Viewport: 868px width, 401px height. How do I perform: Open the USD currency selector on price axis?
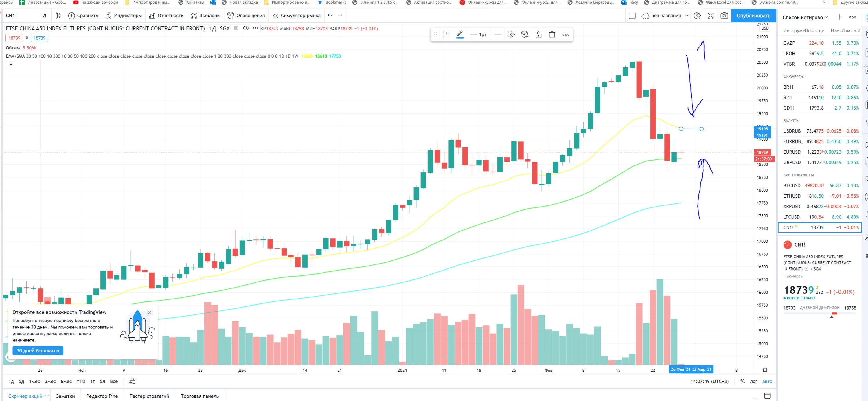click(x=765, y=28)
